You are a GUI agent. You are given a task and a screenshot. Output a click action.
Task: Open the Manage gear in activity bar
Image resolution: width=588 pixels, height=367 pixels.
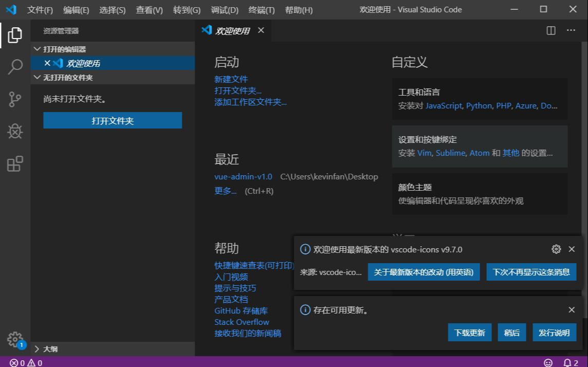click(x=15, y=339)
